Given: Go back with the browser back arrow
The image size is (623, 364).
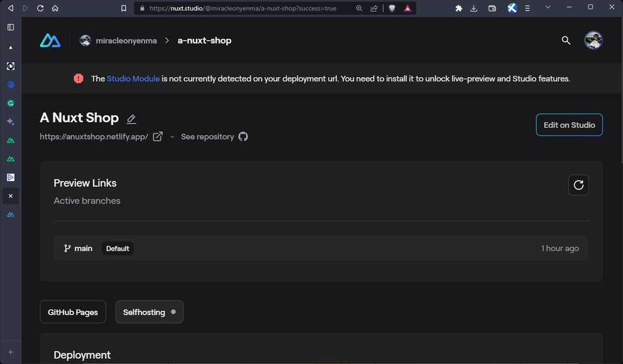Looking at the screenshot, I should pyautogui.click(x=11, y=8).
